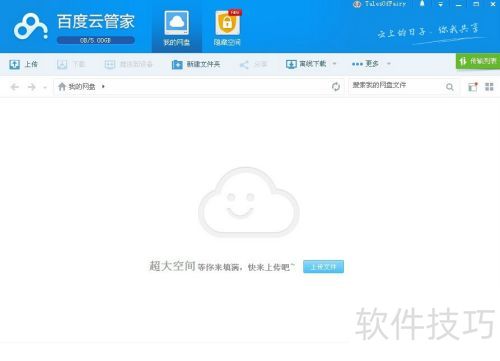This screenshot has width=500, height=361.
Task: Click the 下载 download toolbar button
Action: pyautogui.click(x=71, y=64)
